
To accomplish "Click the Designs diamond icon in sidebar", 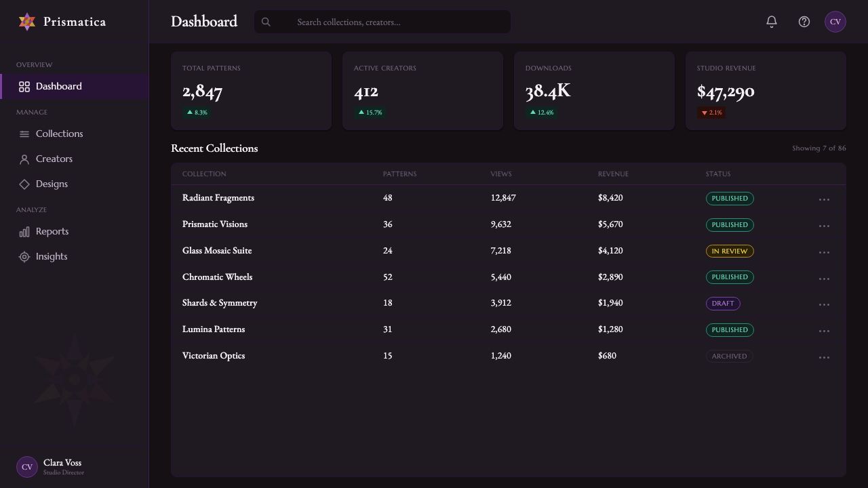I will [x=24, y=184].
